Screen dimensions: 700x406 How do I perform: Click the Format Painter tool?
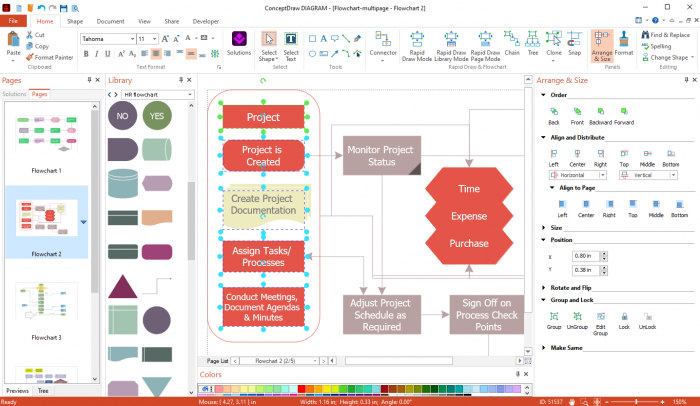(x=52, y=57)
